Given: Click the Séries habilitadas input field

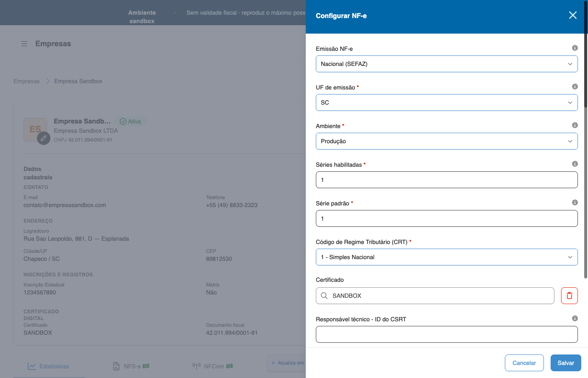Looking at the screenshot, I should (447, 180).
